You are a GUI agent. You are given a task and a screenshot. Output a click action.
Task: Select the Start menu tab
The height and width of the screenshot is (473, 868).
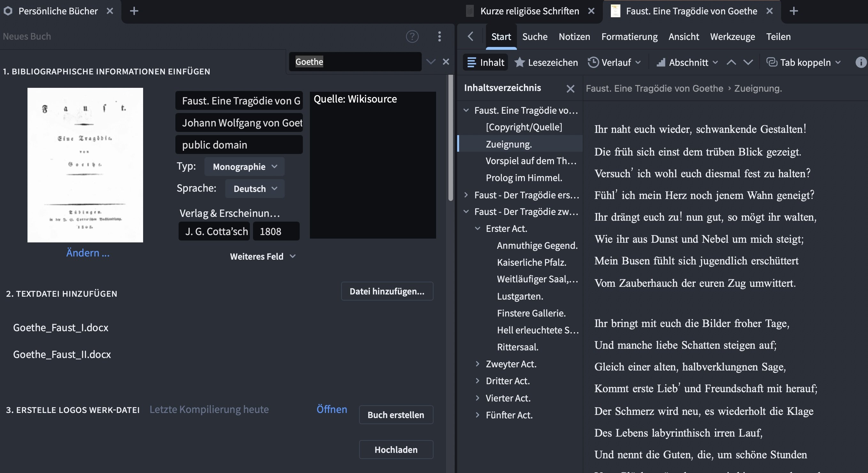[x=501, y=36]
